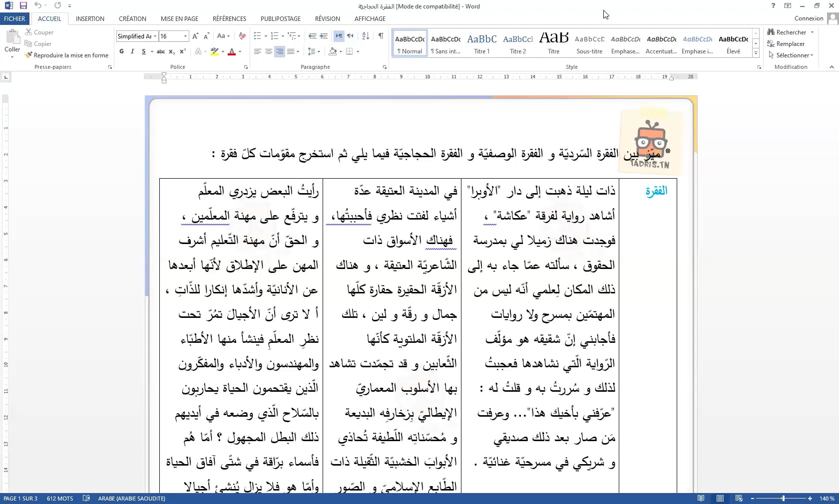Open the font name dropdown (Simplified Arabic)
Viewport: 839px width, 504px height.
click(x=155, y=36)
